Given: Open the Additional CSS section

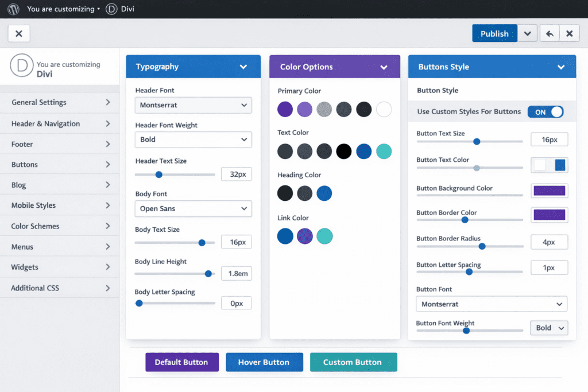Looking at the screenshot, I should tap(60, 287).
